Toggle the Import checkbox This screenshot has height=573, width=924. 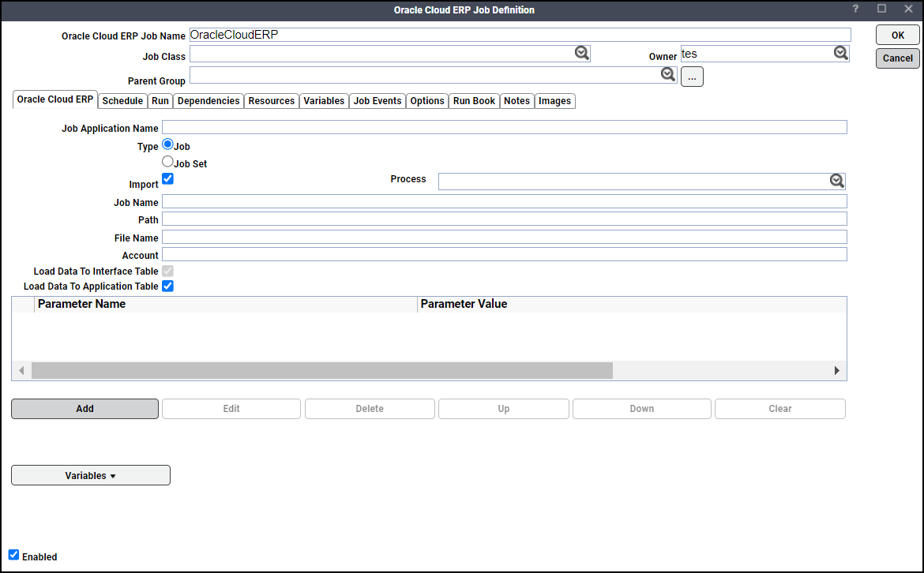pyautogui.click(x=167, y=178)
